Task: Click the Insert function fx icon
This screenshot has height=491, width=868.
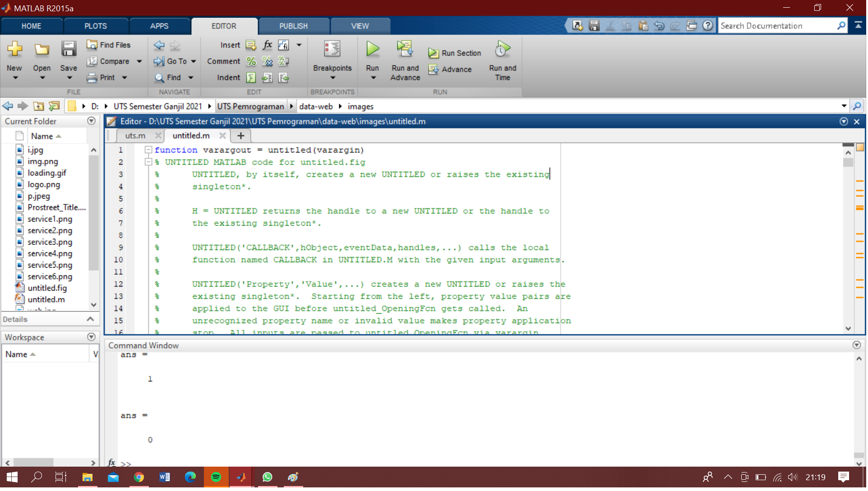Action: 268,45
